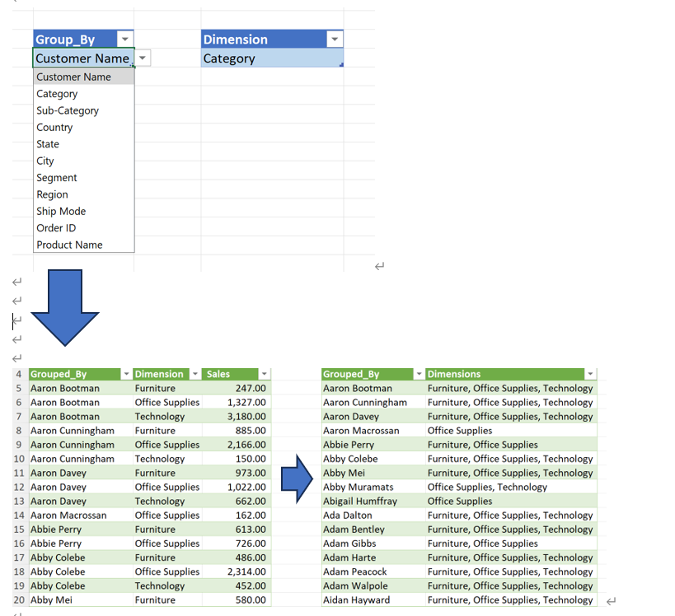The image size is (675, 616).
Task: Choose City from the dropdown list
Action: tap(45, 161)
